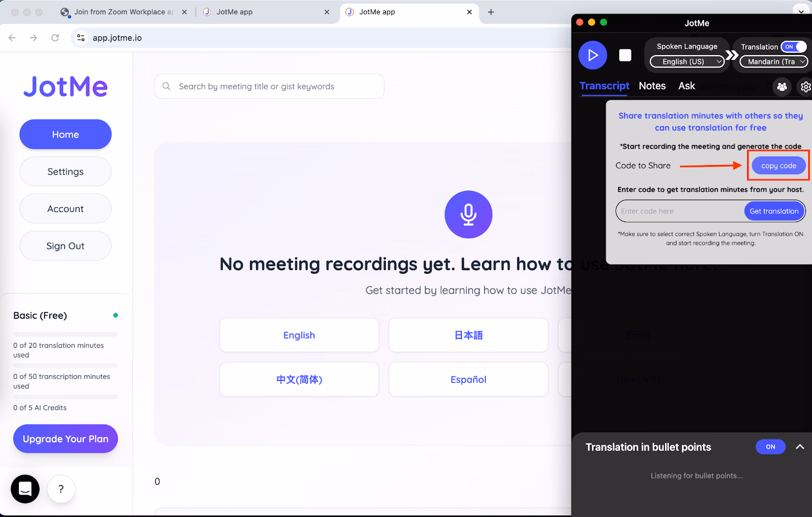This screenshot has height=517, width=812.
Task: Open the participants icon in JotMe panel
Action: tap(782, 87)
